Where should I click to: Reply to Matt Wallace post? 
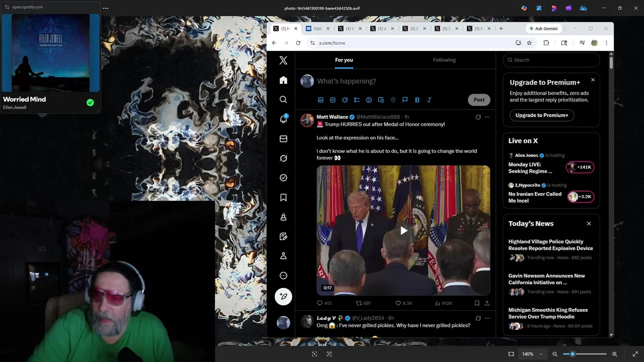(324, 303)
